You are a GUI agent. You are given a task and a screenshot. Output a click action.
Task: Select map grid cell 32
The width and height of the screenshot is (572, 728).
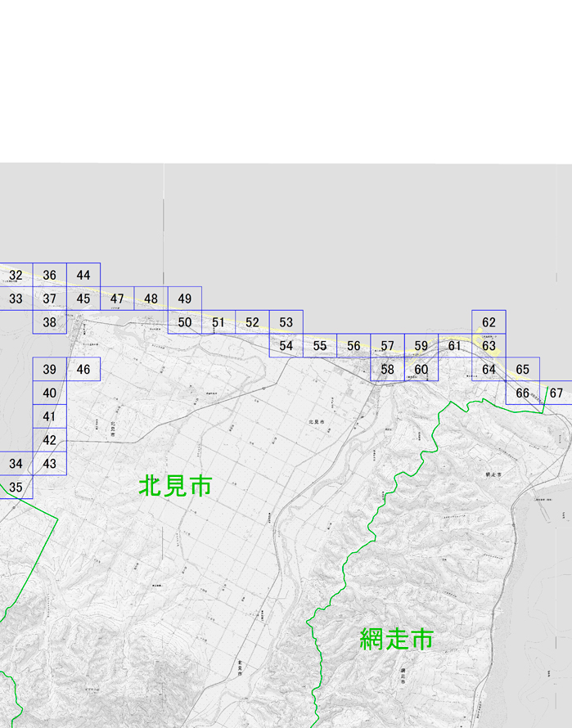pos(16,275)
